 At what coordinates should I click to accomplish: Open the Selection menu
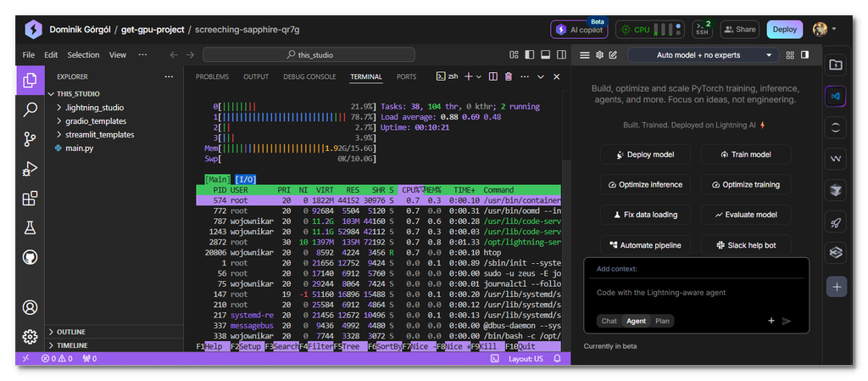(x=83, y=55)
